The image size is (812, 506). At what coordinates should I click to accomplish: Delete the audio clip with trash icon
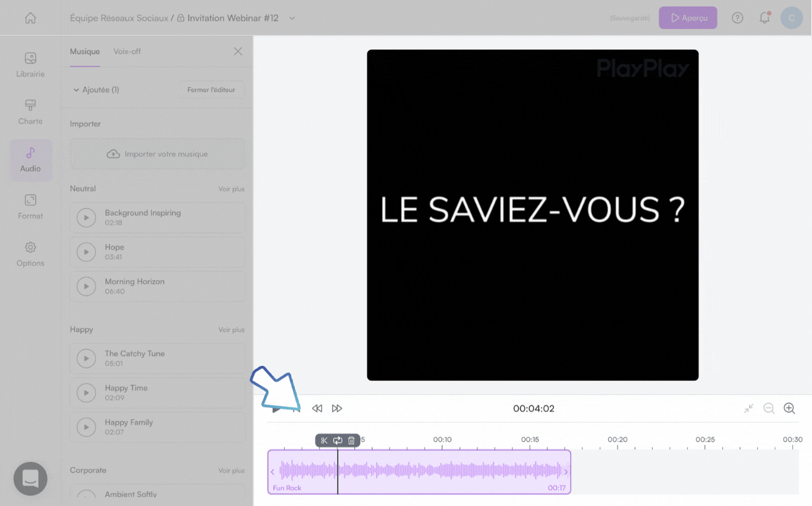pos(351,440)
